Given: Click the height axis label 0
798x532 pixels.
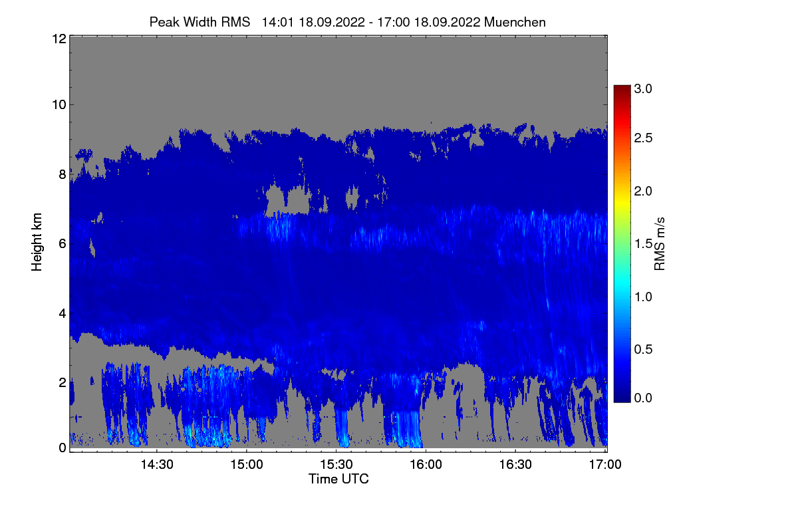Looking at the screenshot, I should pos(62,448).
